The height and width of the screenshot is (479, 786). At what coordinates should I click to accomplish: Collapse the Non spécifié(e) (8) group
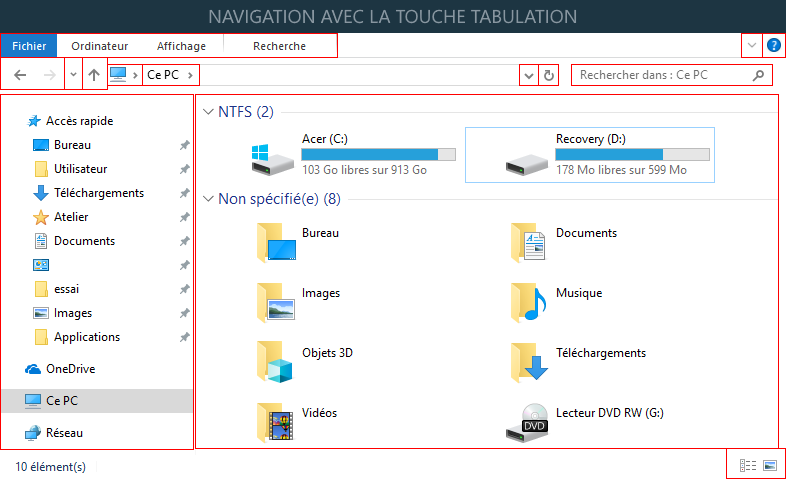(208, 199)
